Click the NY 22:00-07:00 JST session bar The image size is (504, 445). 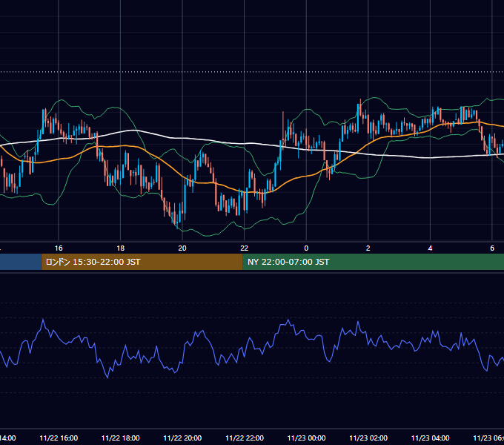pyautogui.click(x=373, y=262)
